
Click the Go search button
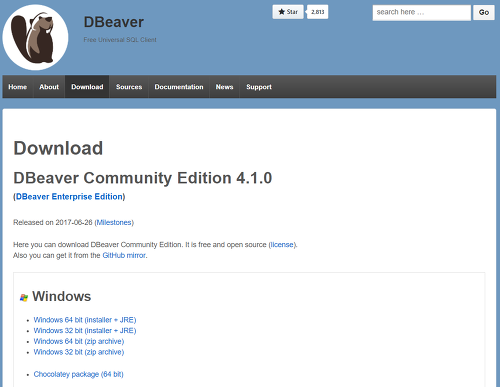pos(484,13)
